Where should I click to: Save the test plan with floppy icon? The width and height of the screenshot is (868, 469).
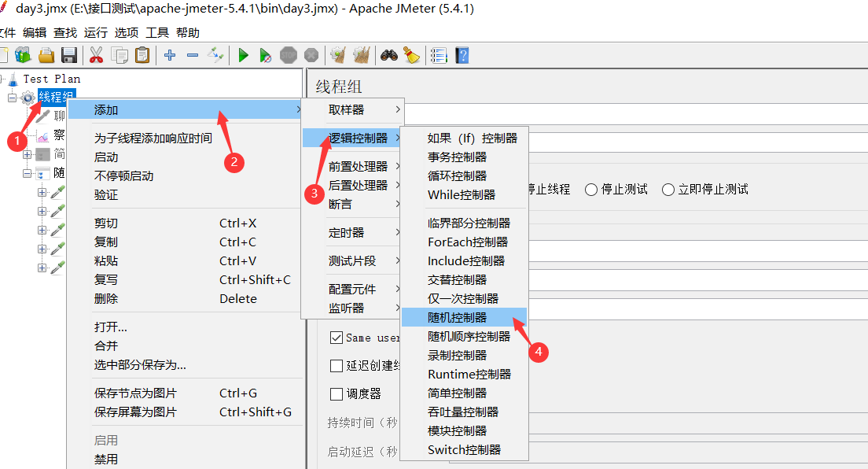tap(69, 55)
